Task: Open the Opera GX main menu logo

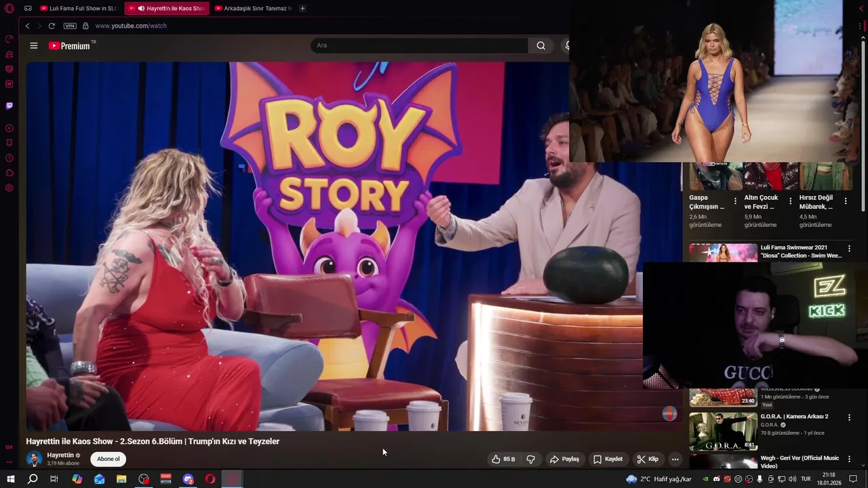Action: (9, 8)
